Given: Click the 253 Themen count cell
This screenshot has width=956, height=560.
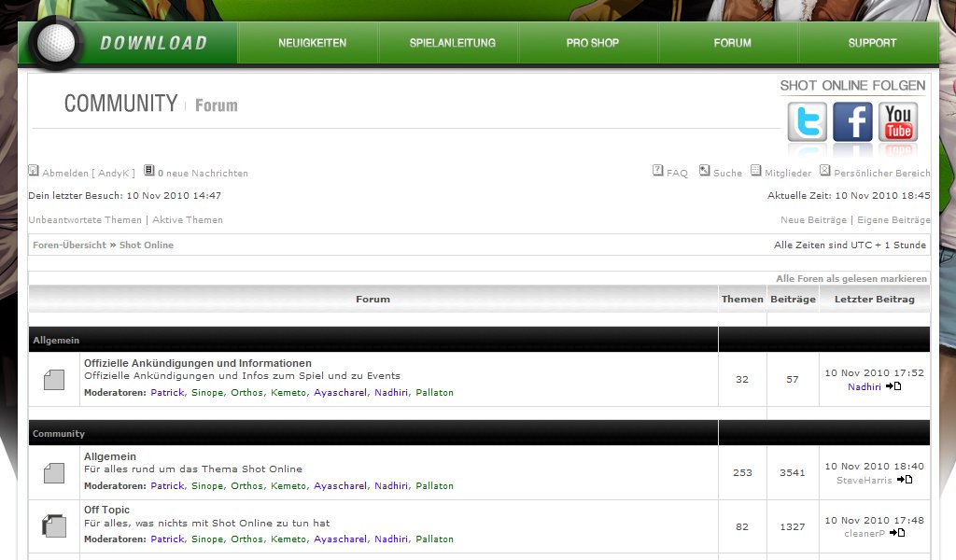Looking at the screenshot, I should pos(742,473).
